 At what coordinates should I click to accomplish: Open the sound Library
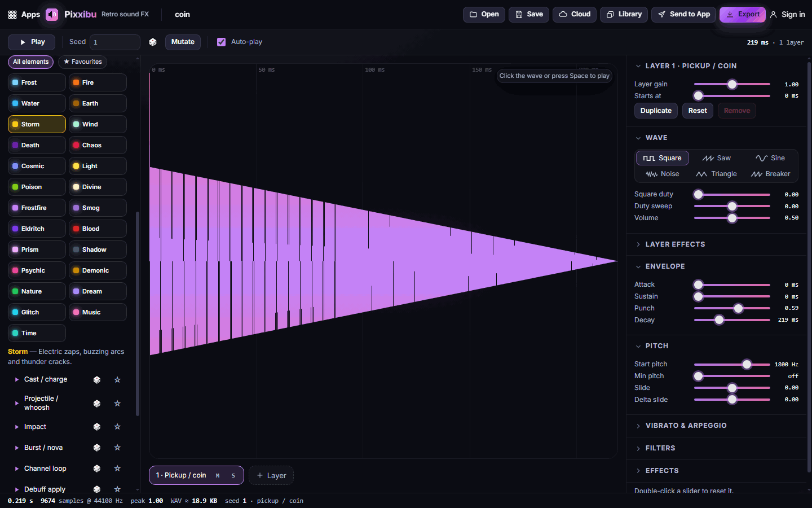tap(624, 15)
